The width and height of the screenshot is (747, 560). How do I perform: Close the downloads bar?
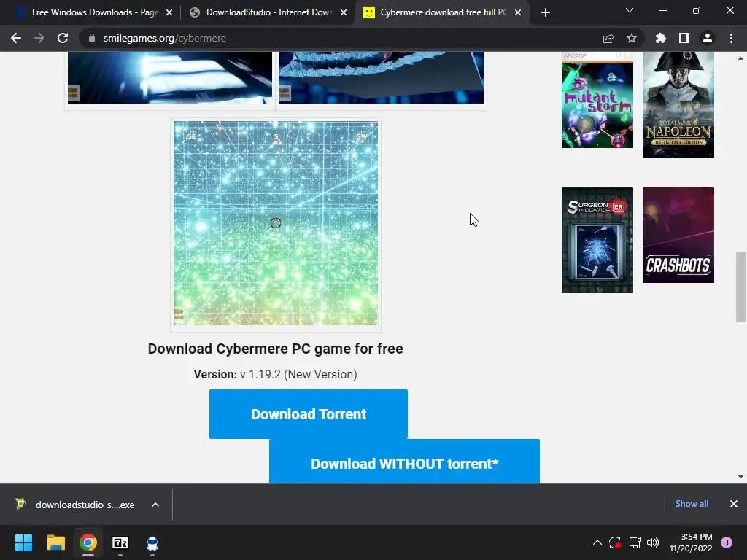click(x=734, y=504)
